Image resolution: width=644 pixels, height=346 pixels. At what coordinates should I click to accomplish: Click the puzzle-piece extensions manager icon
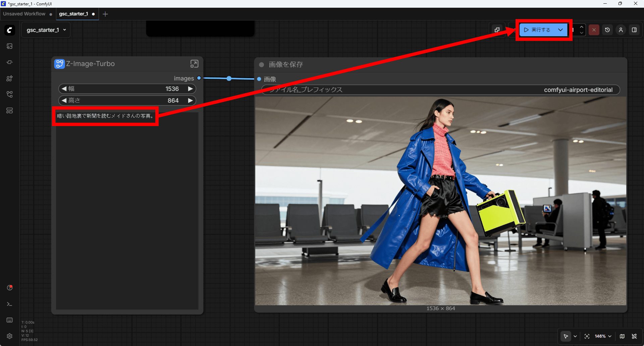pyautogui.click(x=497, y=30)
